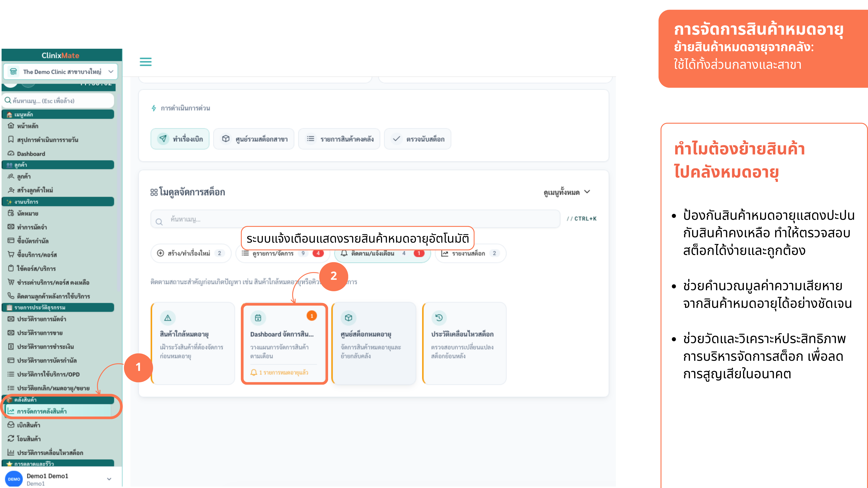Click the ชำระค่าบริการ/คอร์ส คงเหลือ cart icon
The height and width of the screenshot is (488, 868).
coord(11,282)
